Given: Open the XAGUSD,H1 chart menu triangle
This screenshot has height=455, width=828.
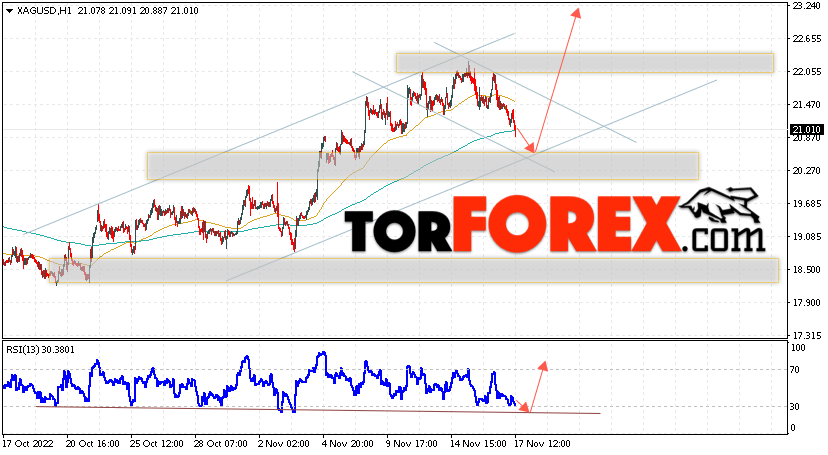Looking at the screenshot, I should (9, 11).
